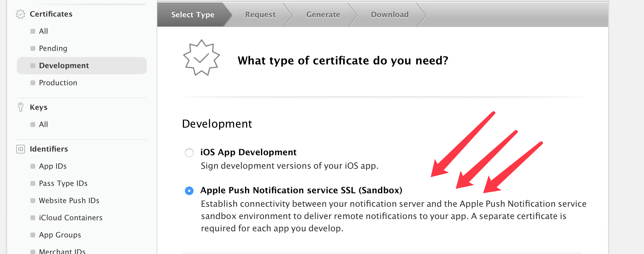Image resolution: width=644 pixels, height=254 pixels.
Task: Open Merchant IDs list
Action: point(62,251)
